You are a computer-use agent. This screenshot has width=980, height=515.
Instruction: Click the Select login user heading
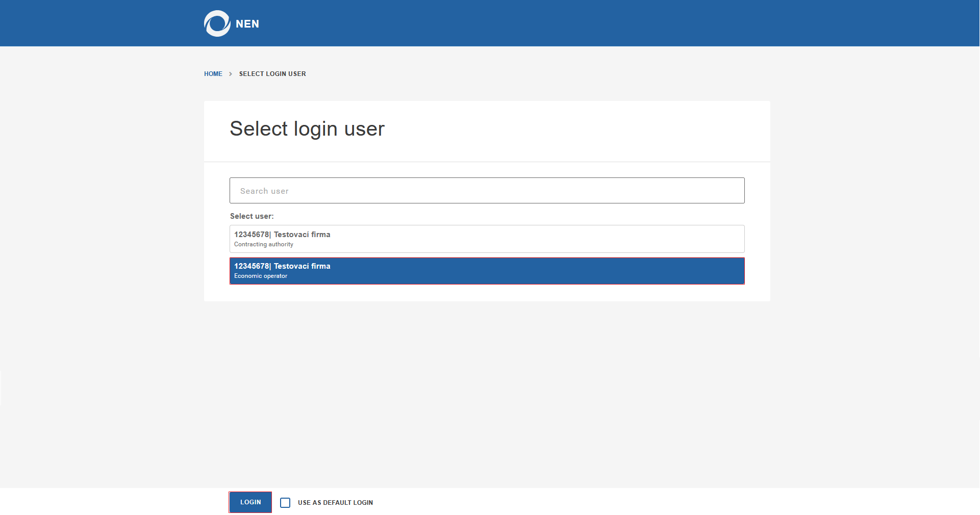pos(307,128)
